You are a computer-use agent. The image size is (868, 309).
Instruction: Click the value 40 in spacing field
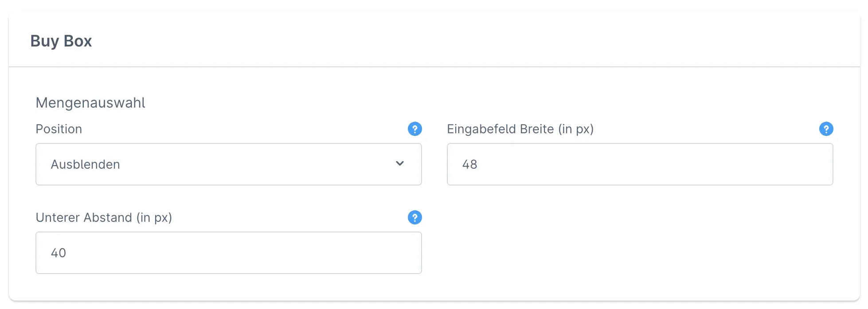tap(59, 253)
